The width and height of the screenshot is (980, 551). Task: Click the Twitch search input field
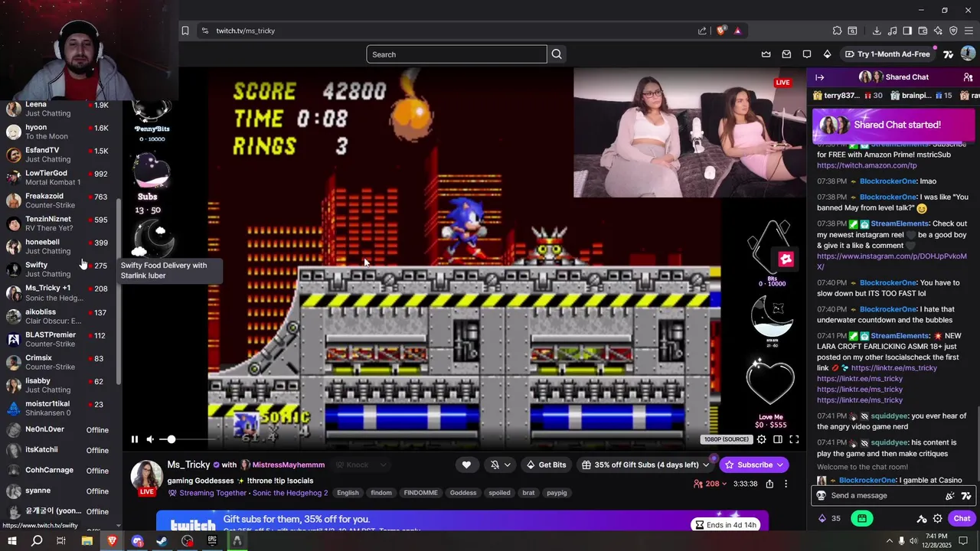456,54
